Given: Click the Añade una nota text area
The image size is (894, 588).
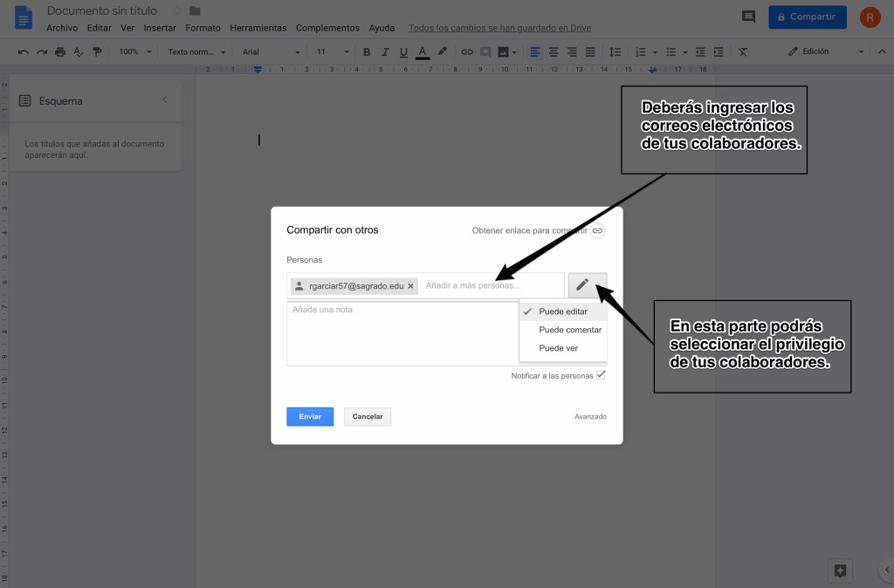Looking at the screenshot, I should (402, 332).
